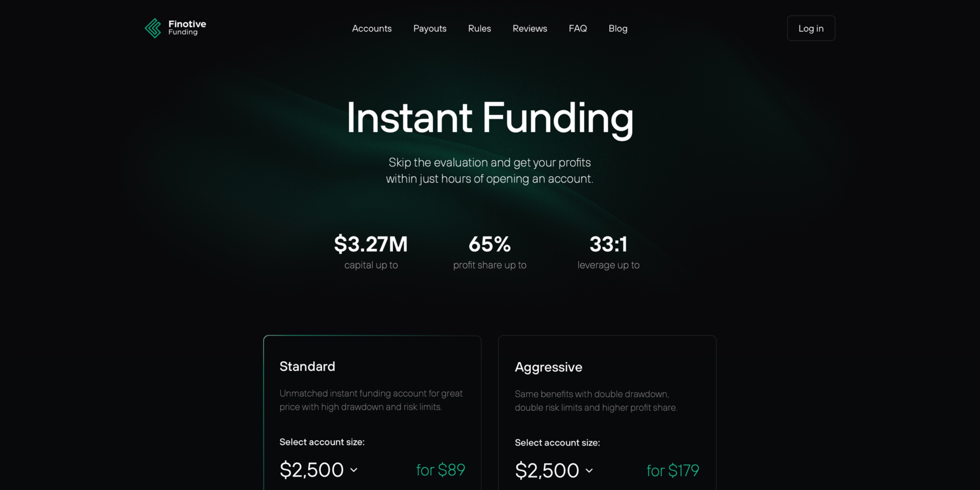Screen dimensions: 980x490
Task: Open the FAQ page
Action: point(578,28)
